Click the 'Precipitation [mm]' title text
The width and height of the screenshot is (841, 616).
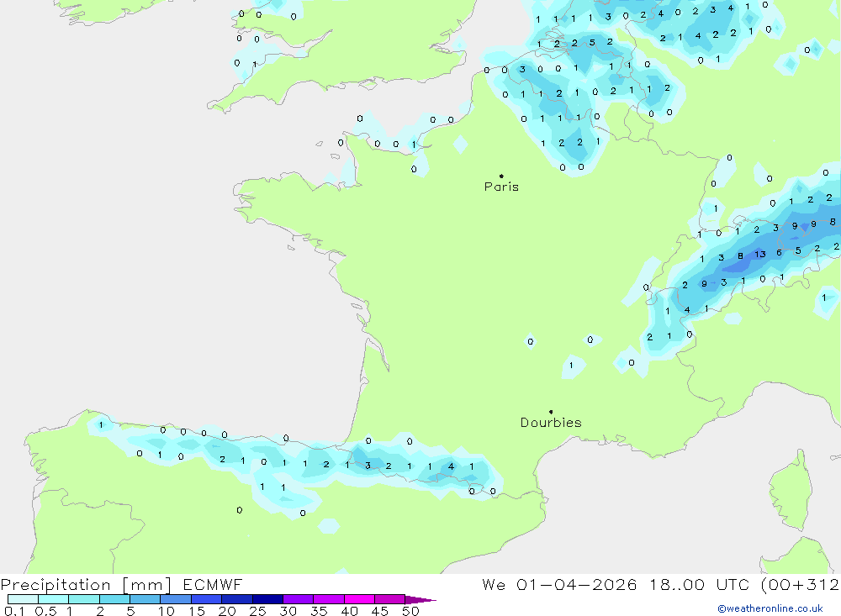(86, 585)
